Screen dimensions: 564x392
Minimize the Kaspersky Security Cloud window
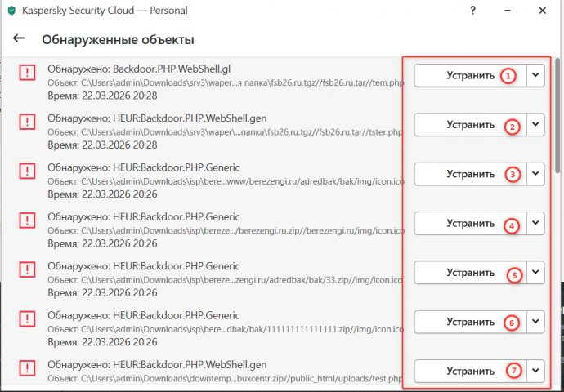point(508,11)
